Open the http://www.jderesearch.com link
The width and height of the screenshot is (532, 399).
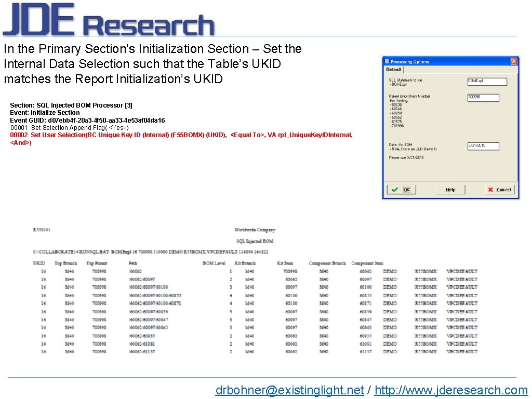point(451,390)
